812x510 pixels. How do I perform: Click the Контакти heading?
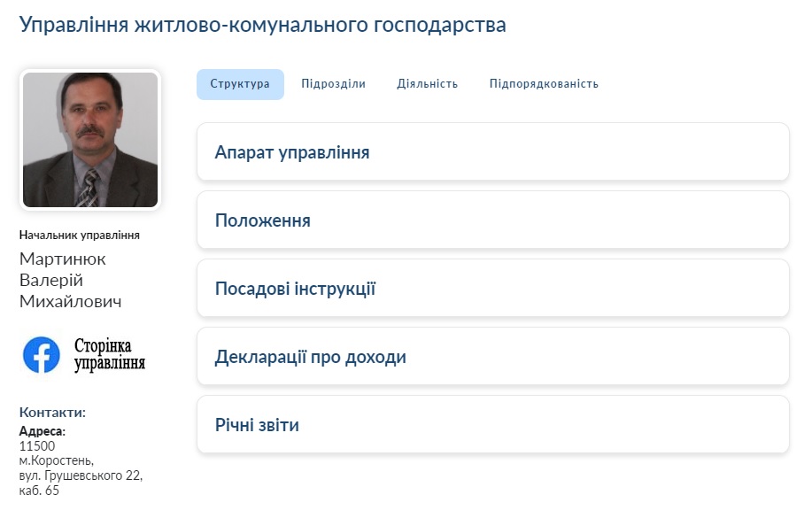pos(52,412)
